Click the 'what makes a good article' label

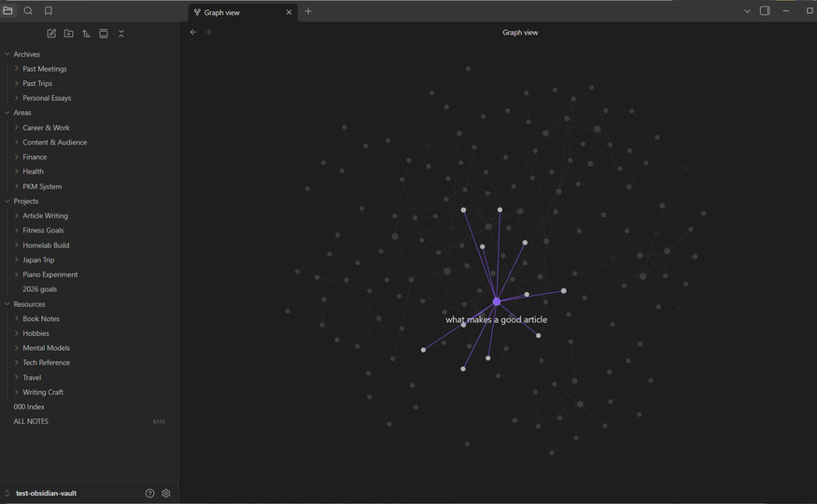point(496,320)
